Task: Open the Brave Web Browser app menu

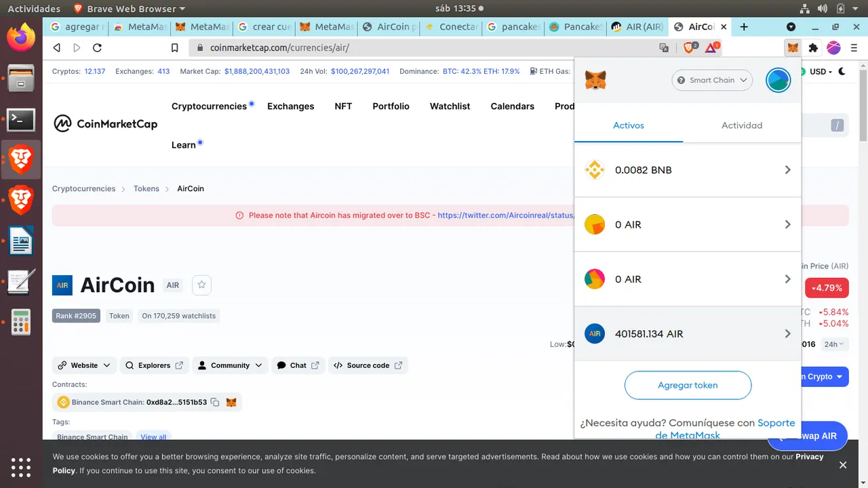Action: (x=129, y=9)
